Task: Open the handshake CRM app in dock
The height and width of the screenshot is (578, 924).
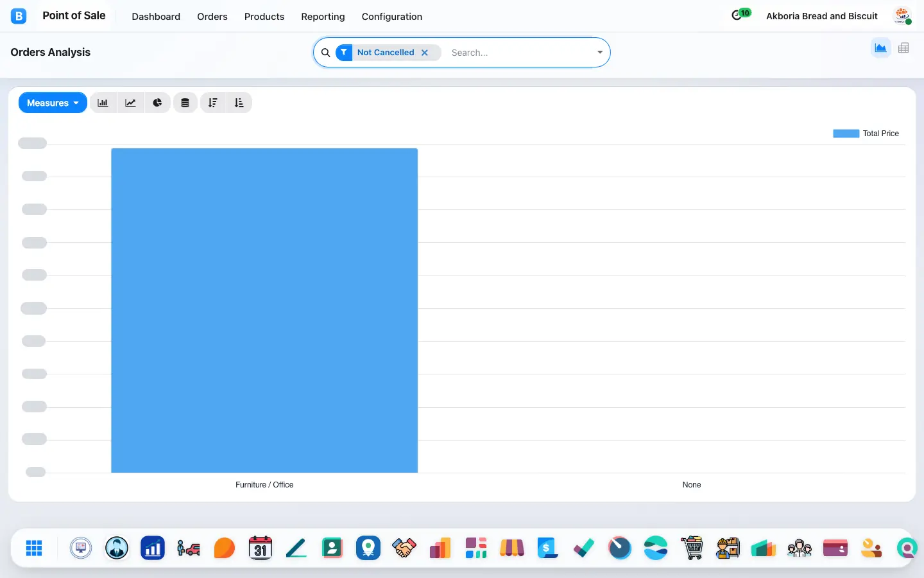Action: [404, 548]
